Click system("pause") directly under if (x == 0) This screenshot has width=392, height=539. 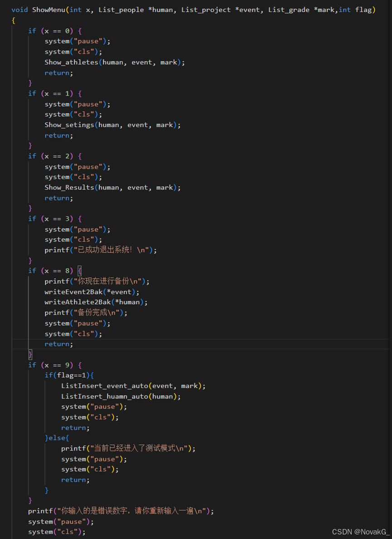tap(77, 41)
